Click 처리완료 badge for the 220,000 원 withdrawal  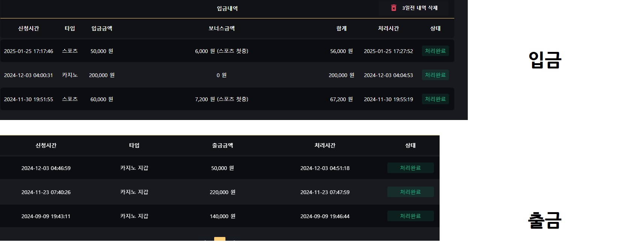[x=410, y=192]
